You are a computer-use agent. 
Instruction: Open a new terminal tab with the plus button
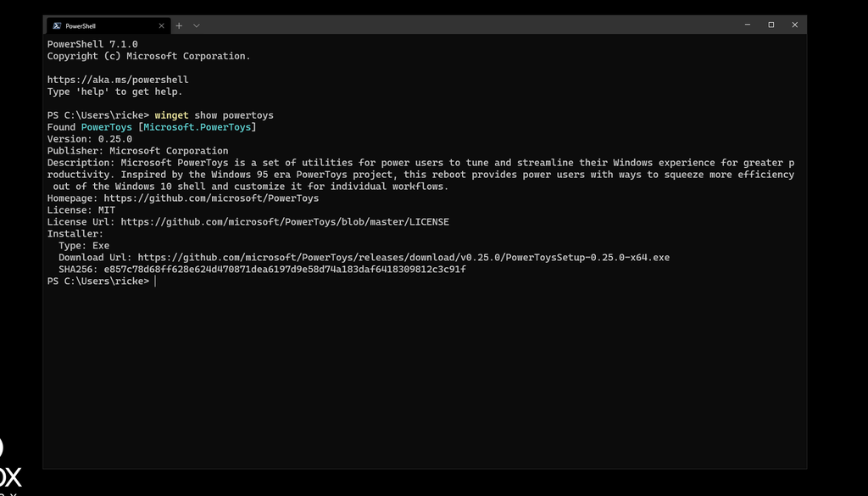coord(179,25)
